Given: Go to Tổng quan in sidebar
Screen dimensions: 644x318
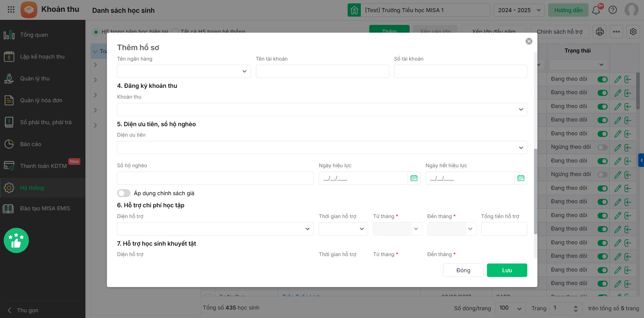Looking at the screenshot, I should [34, 35].
